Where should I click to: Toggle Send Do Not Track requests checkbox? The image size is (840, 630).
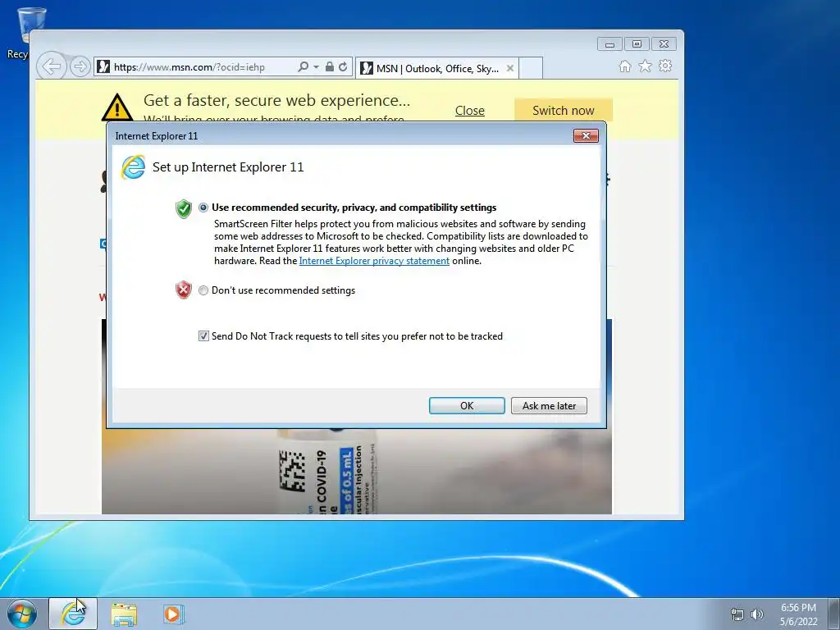click(x=203, y=336)
